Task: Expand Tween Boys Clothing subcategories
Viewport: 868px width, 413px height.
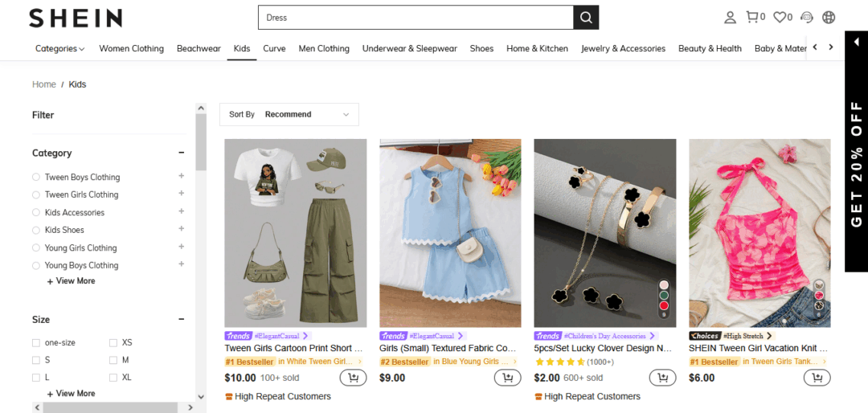Action: [x=181, y=176]
